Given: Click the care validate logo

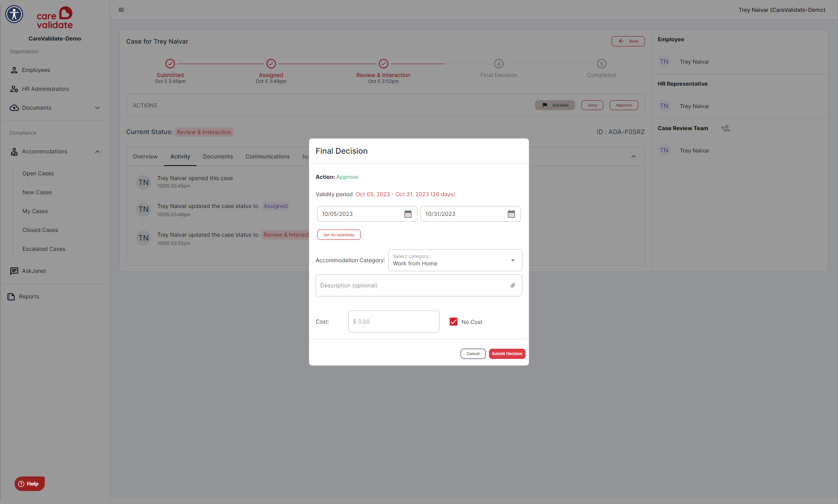Looking at the screenshot, I should 55,18.
